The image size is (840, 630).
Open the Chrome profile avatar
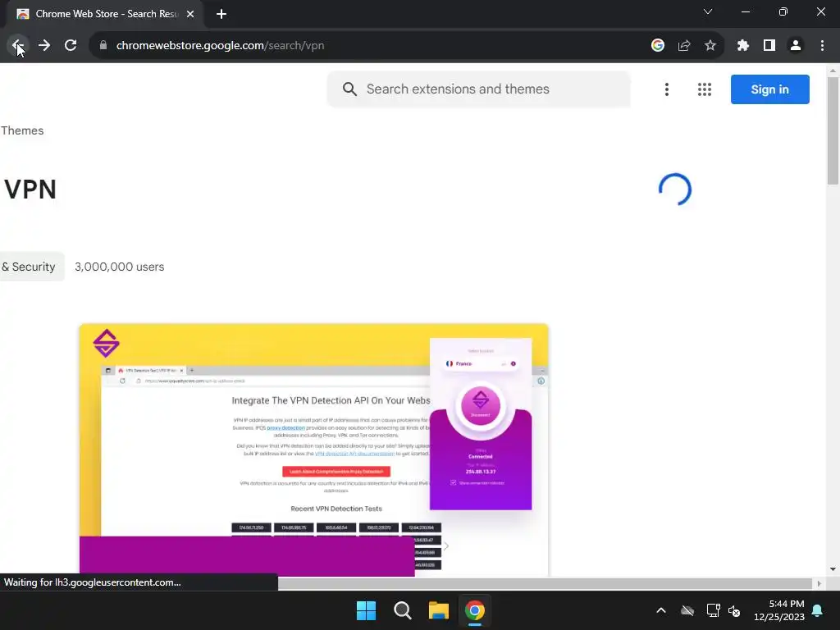(796, 46)
